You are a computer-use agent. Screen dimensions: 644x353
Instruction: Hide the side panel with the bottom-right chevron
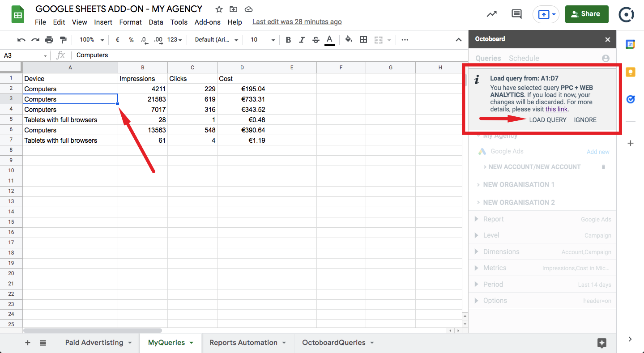click(x=630, y=339)
